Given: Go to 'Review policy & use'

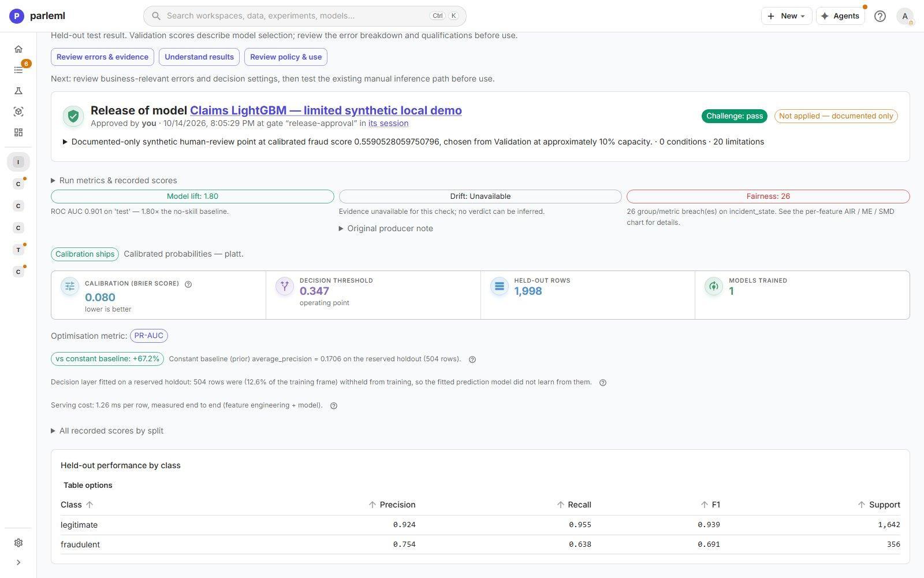Looking at the screenshot, I should coord(286,57).
